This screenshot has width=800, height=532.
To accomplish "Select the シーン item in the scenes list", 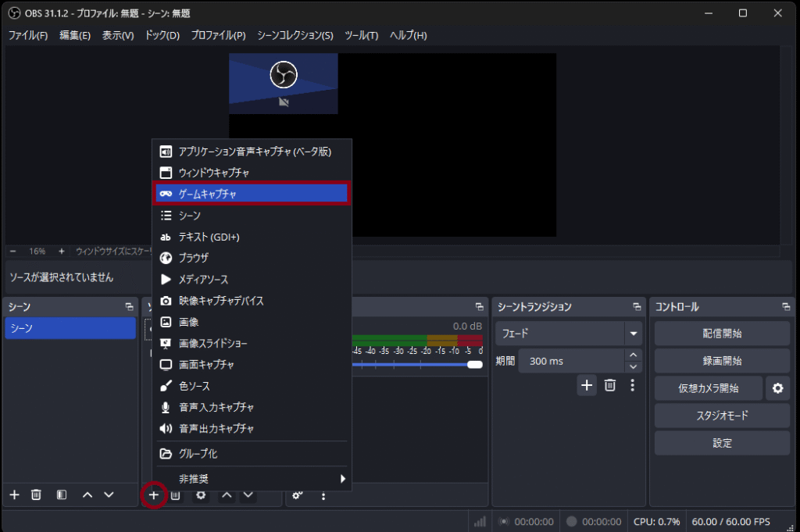I will pyautogui.click(x=70, y=328).
